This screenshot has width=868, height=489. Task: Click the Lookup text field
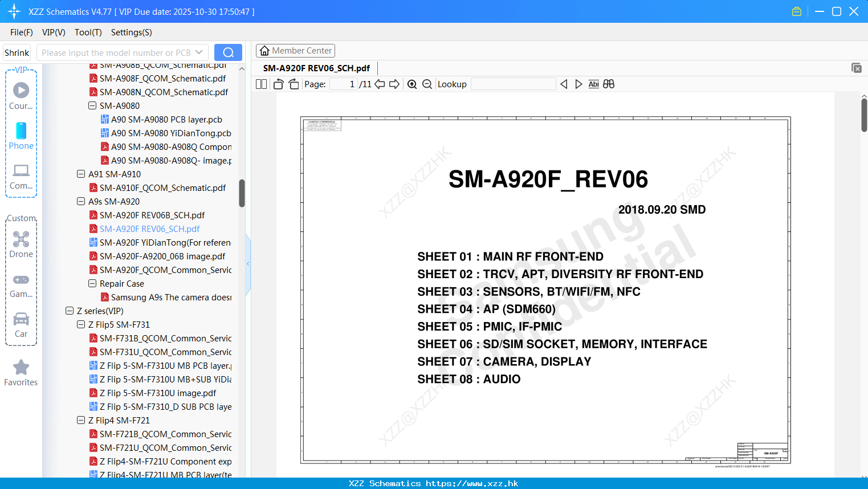click(513, 84)
